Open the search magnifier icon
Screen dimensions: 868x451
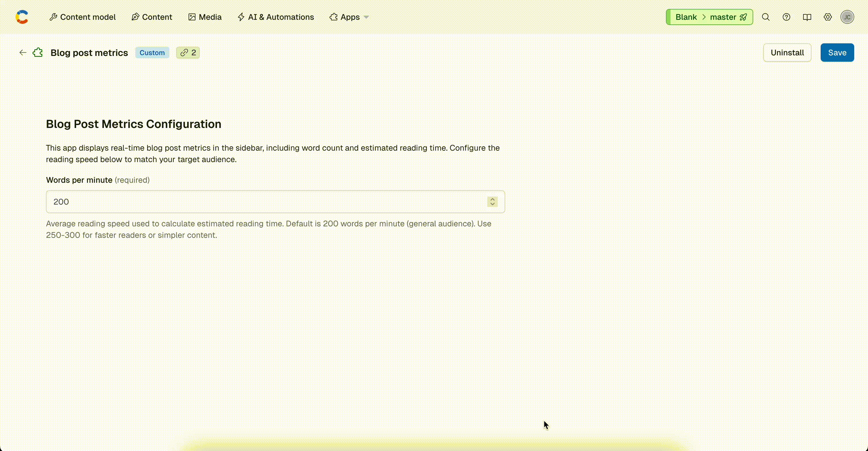[x=766, y=17]
